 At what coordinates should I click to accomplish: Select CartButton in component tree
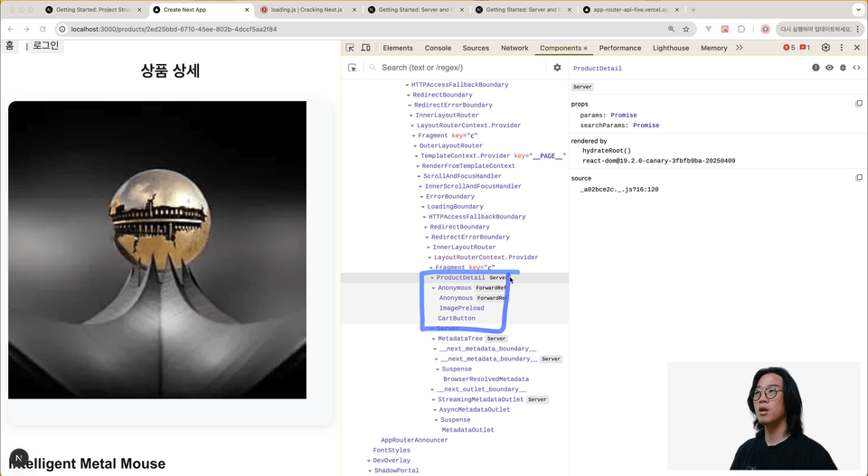click(x=456, y=319)
